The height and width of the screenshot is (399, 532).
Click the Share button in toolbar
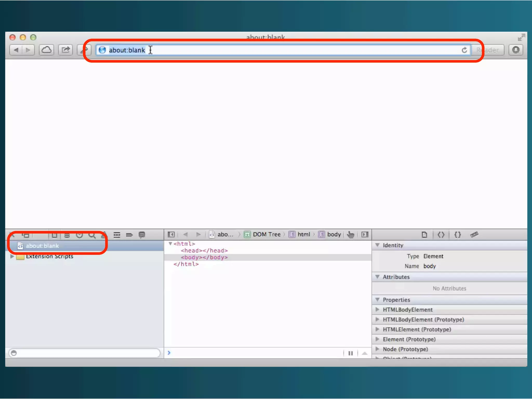point(65,50)
